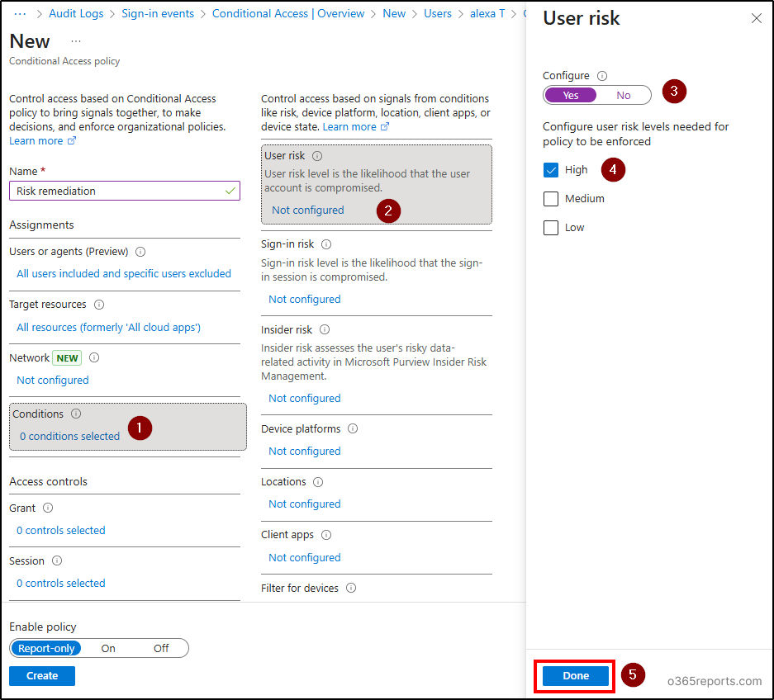Open Conditional Access Overview from breadcrumb

pos(287,13)
